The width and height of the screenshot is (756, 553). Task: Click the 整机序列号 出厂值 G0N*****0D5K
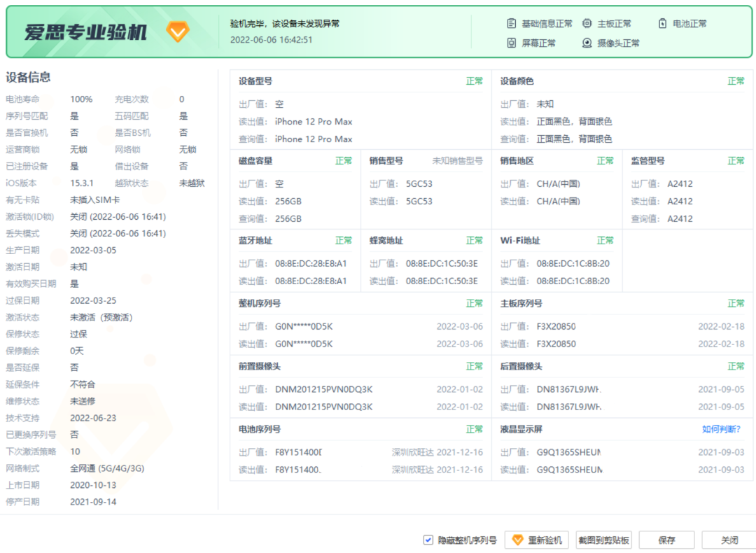pyautogui.click(x=304, y=326)
